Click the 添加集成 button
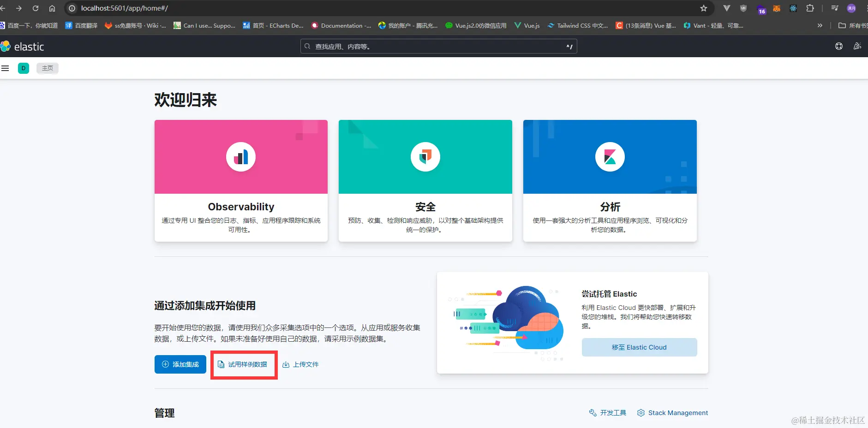The image size is (868, 428). point(180,364)
